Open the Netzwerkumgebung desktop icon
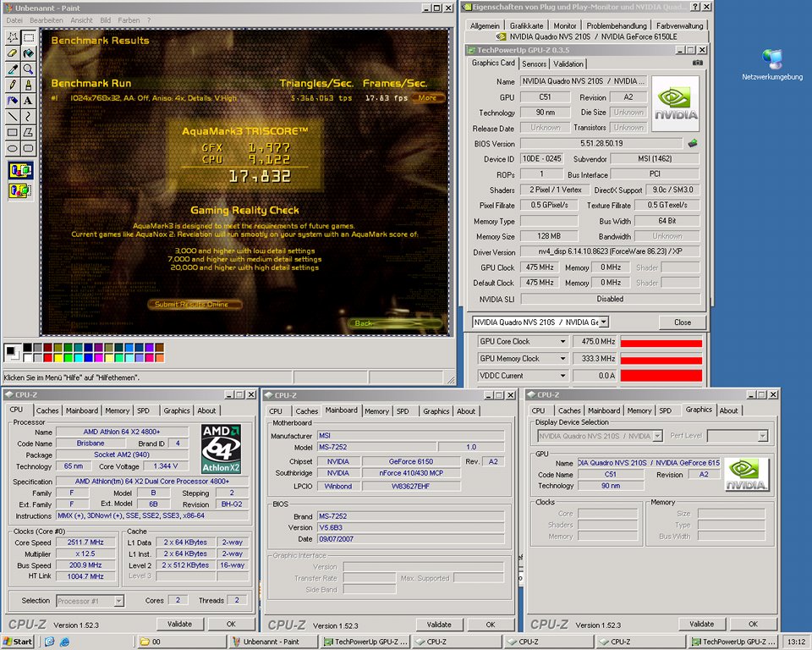The width and height of the screenshot is (812, 650). point(772,65)
